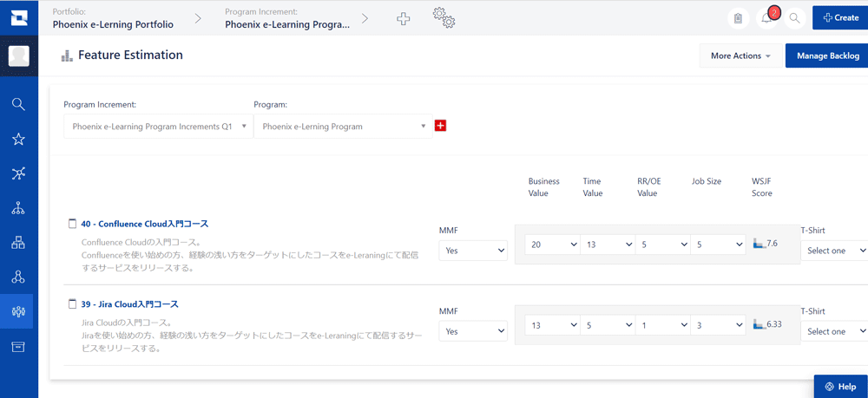Click the Create button
The width and height of the screenshot is (868, 398).
tap(840, 17)
